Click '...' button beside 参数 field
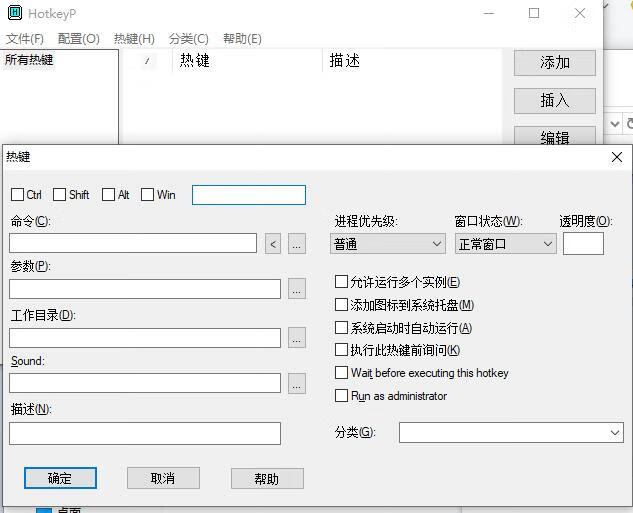The width and height of the screenshot is (633, 513). pos(297,289)
